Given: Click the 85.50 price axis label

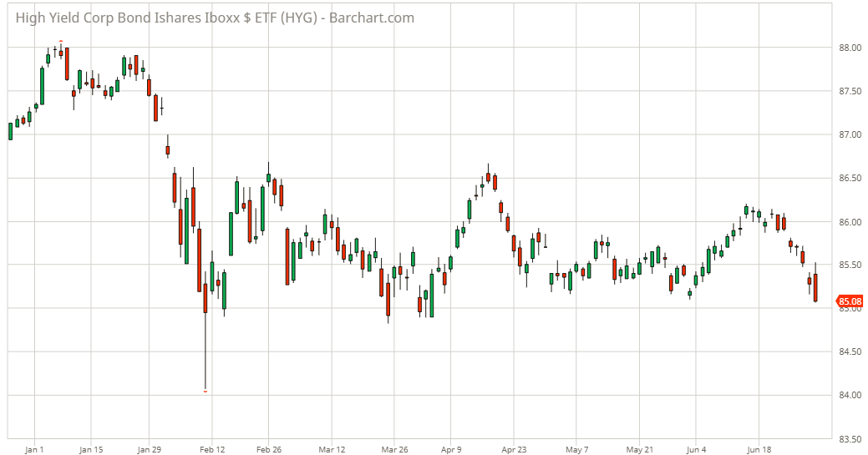Looking at the screenshot, I should click(850, 265).
